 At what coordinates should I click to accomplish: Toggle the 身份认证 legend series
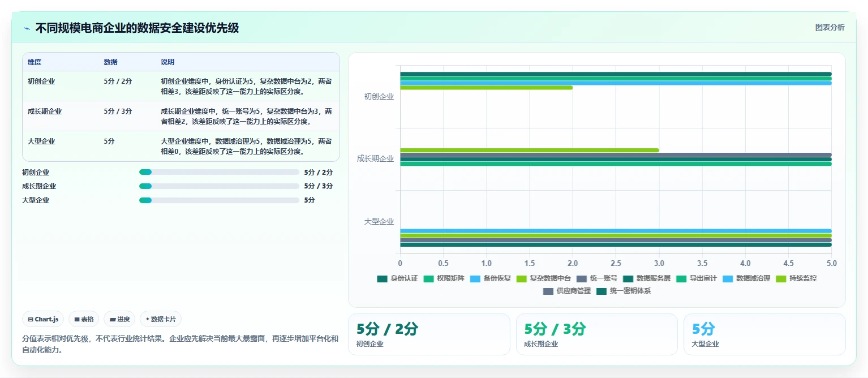pyautogui.click(x=397, y=278)
